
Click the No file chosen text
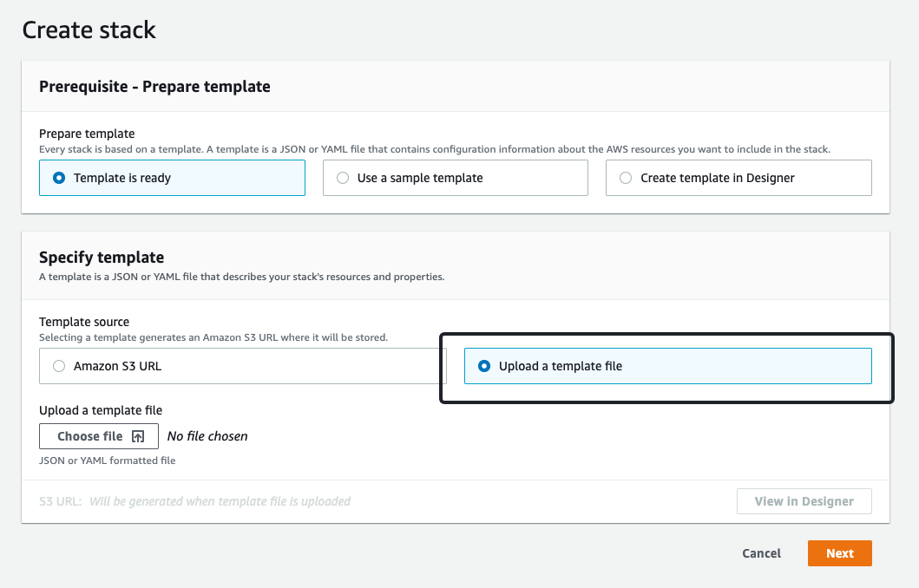[x=207, y=436]
